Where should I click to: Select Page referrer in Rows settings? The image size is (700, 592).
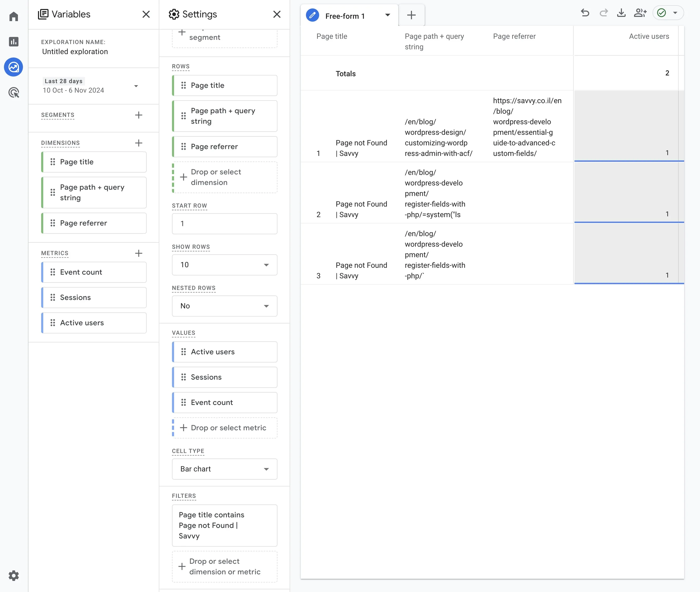pyautogui.click(x=224, y=147)
